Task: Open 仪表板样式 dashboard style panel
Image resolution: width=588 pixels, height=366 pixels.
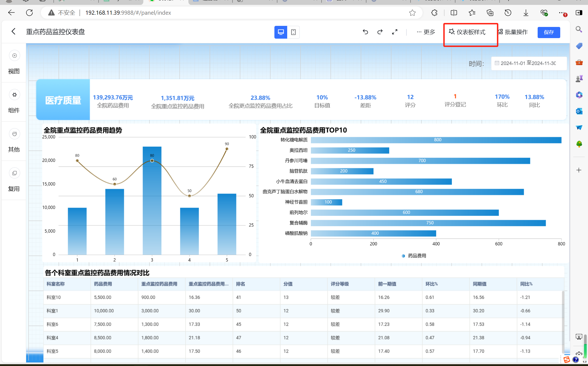Action: click(467, 32)
